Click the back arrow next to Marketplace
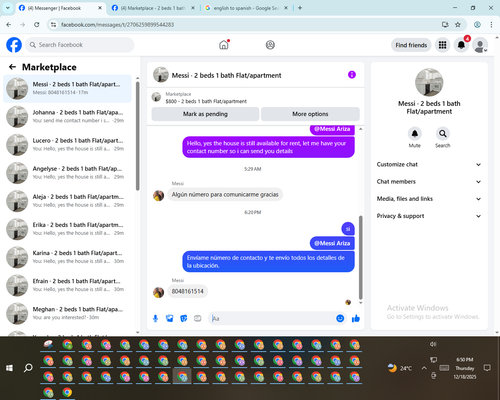Viewport: 500px width, 400px height. 12,67
